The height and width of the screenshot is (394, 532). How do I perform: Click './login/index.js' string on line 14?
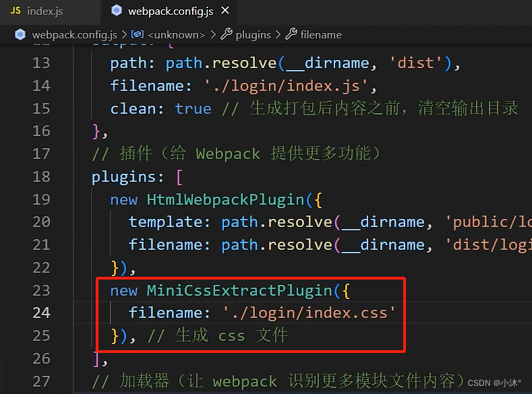point(287,86)
